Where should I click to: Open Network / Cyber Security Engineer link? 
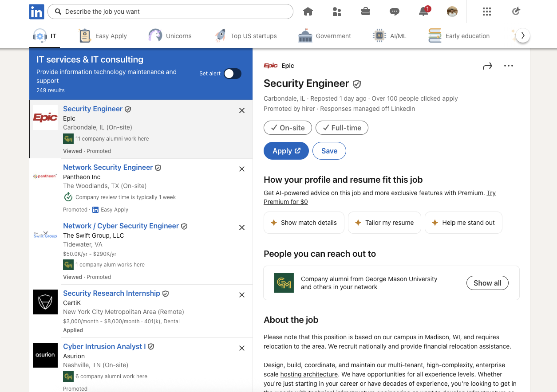coord(121,226)
